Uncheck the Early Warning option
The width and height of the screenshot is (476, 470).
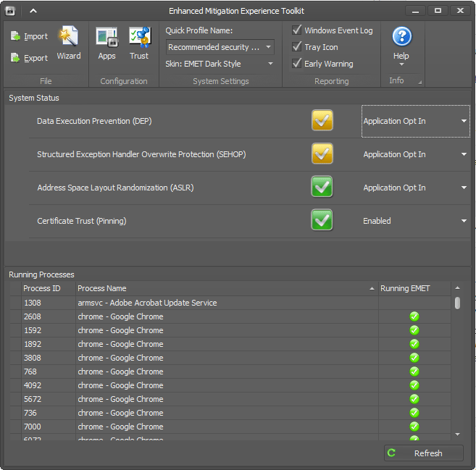[297, 64]
